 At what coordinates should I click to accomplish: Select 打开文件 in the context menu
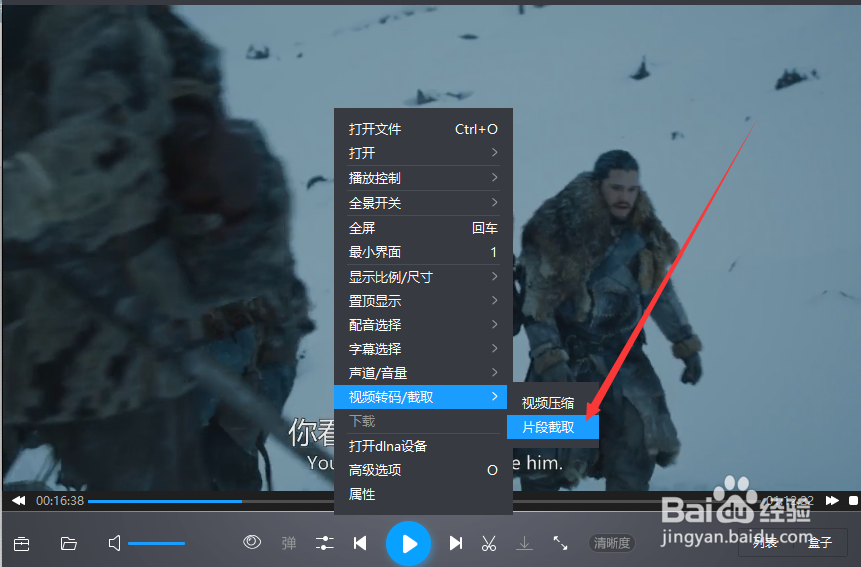pos(423,129)
